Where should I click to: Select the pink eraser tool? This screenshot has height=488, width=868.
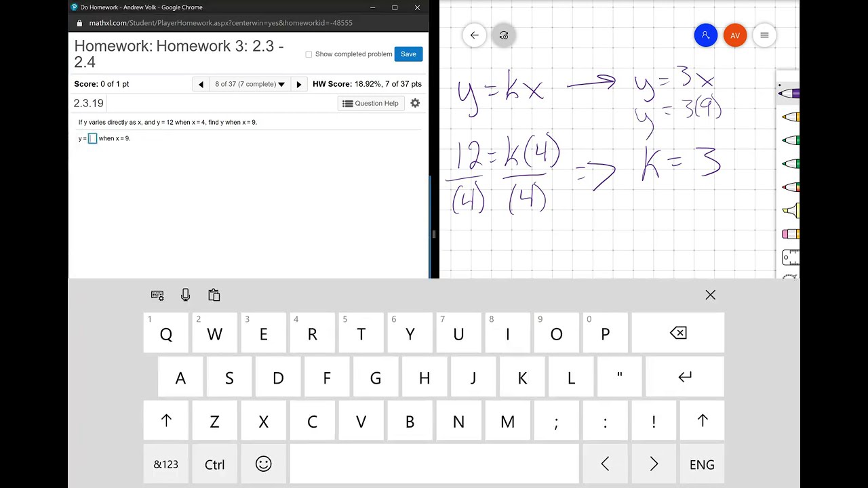pos(791,234)
